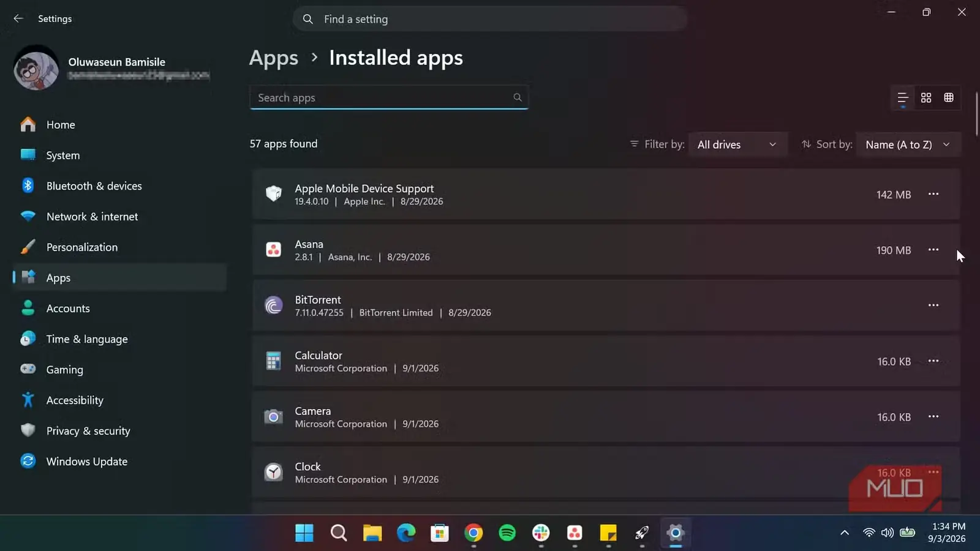Click the battery tray icon
This screenshot has height=551, width=980.
pos(907,533)
